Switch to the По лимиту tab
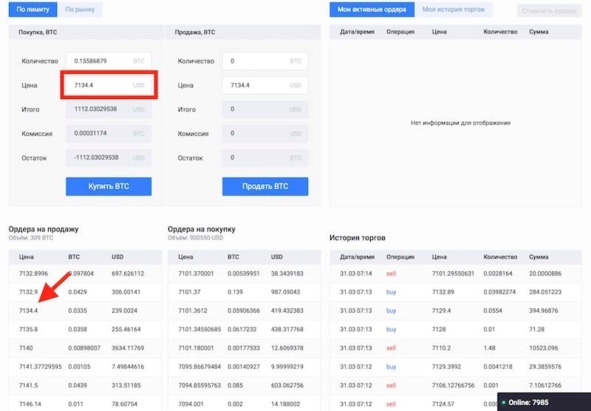 coord(33,9)
